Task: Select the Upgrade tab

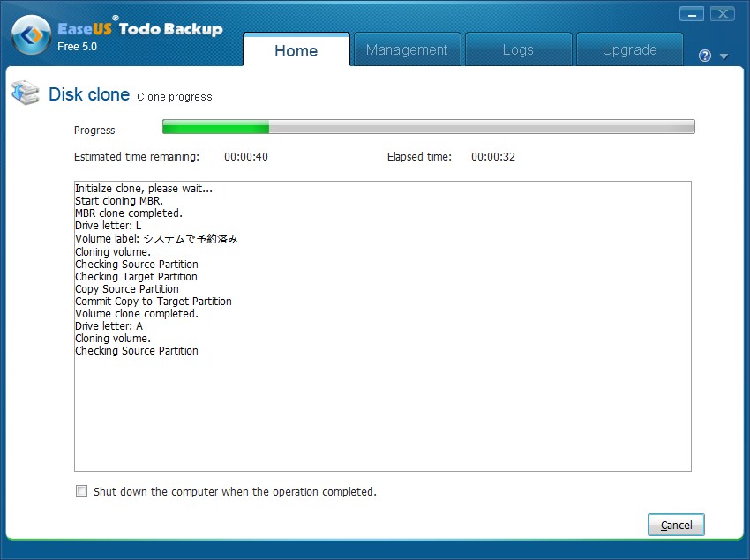Action: click(629, 50)
